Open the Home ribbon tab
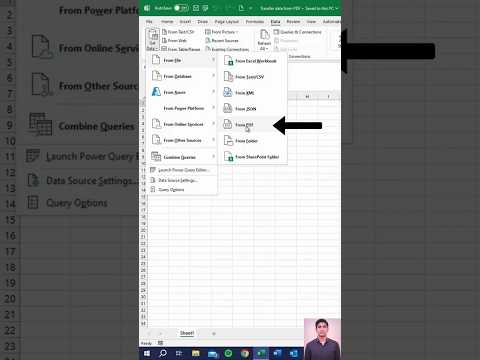The height and width of the screenshot is (360, 480). tap(167, 22)
